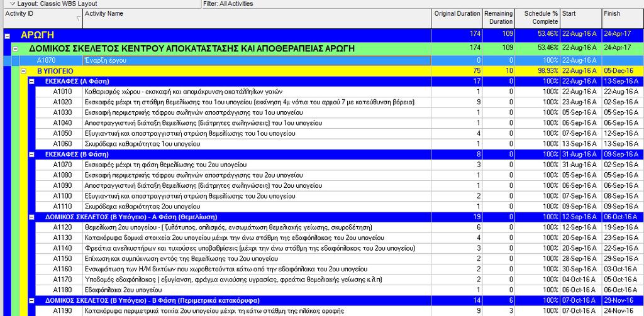Click the Schedule % Complete column header
This screenshot has height=316, width=644.
(x=537, y=18)
